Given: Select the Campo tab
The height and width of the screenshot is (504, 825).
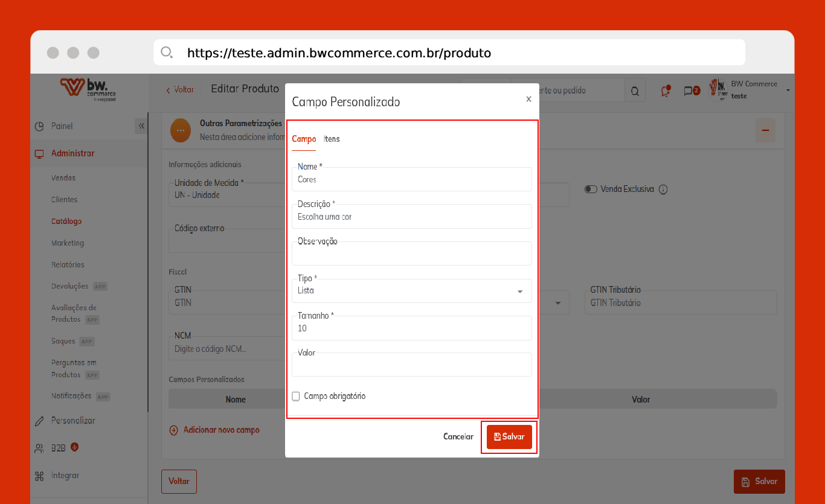Looking at the screenshot, I should [x=304, y=139].
